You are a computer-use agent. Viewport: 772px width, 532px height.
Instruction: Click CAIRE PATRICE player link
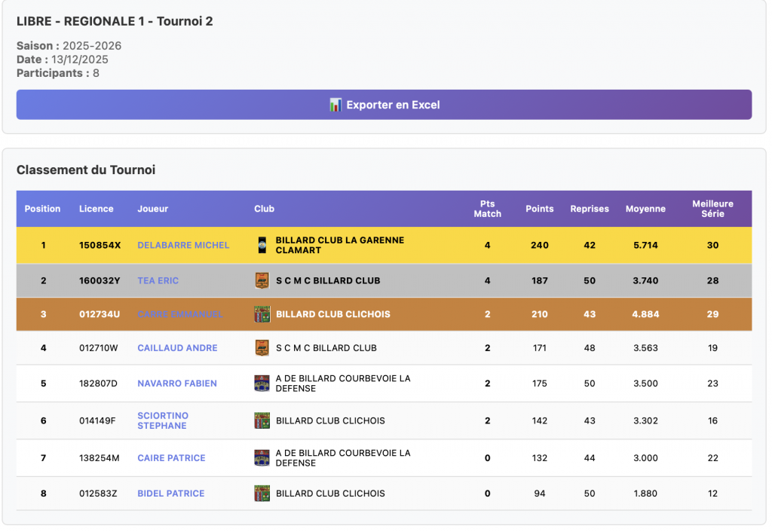pyautogui.click(x=171, y=458)
